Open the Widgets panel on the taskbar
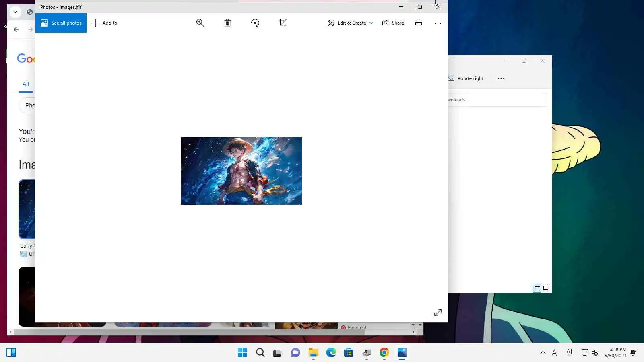Viewport: 644px width, 362px height. coord(11,353)
